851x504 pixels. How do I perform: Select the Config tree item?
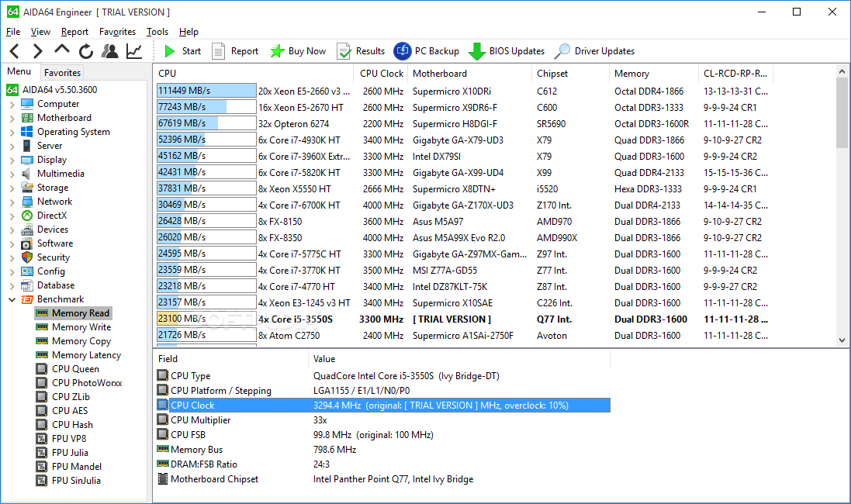pos(43,271)
